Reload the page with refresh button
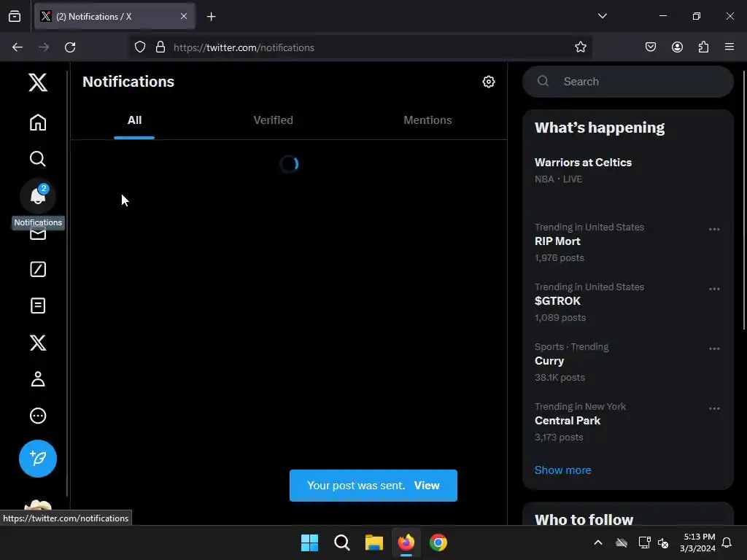This screenshot has width=747, height=560. pos(70,47)
